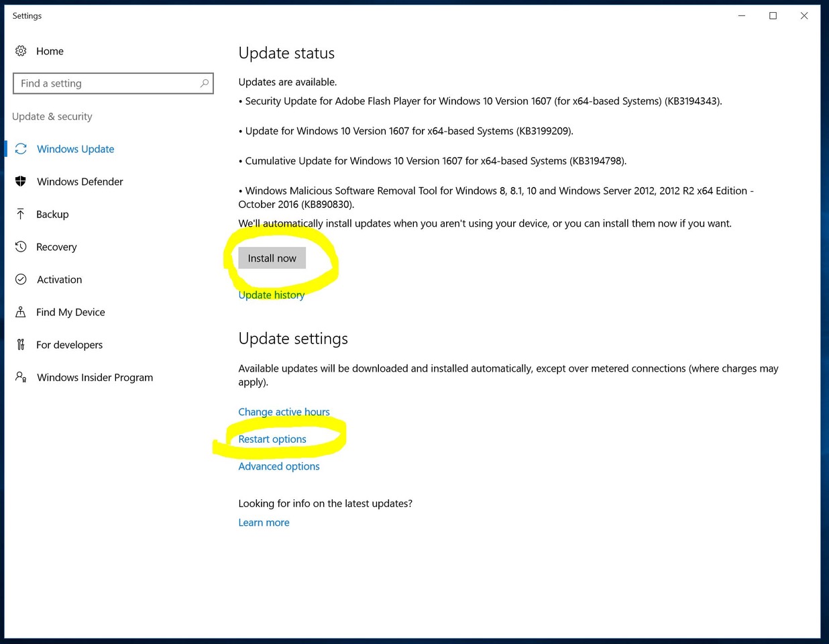Open the Change active hours link
The image size is (829, 644).
284,412
